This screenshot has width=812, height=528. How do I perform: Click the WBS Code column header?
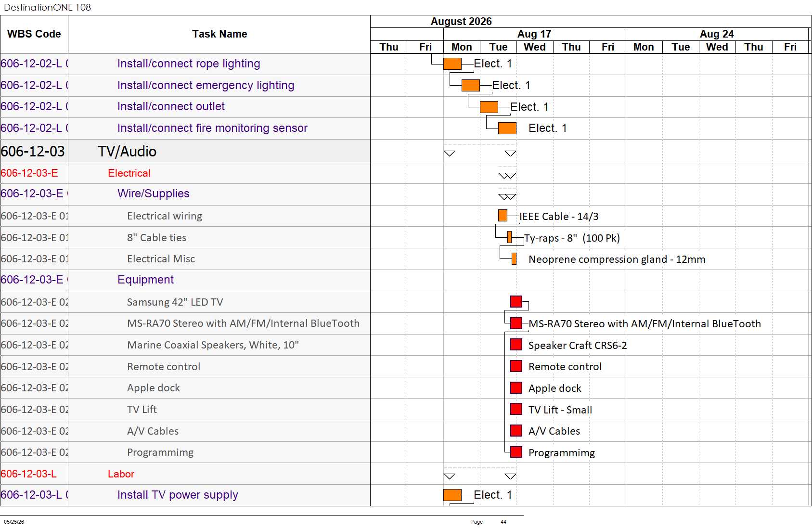point(34,34)
